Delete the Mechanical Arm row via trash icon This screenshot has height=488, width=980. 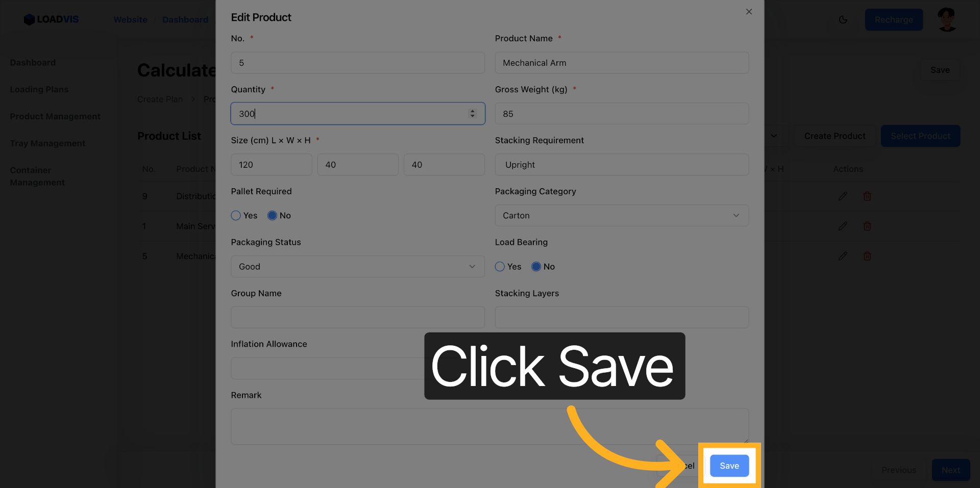(867, 256)
